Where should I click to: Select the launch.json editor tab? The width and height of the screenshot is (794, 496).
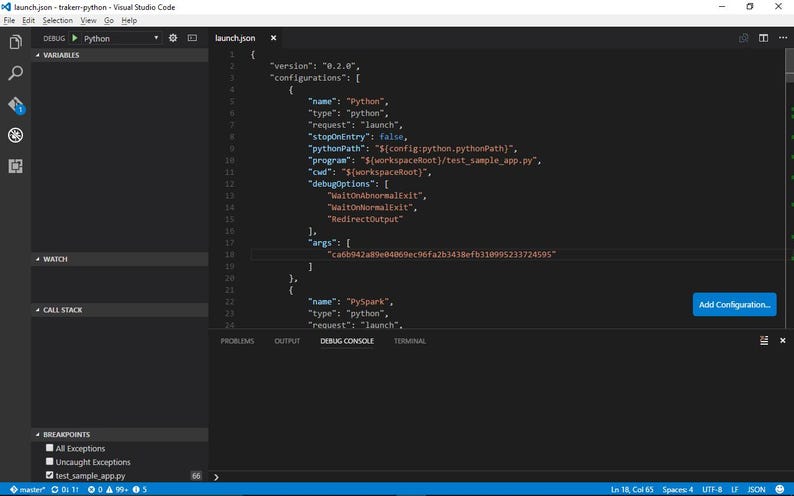(246, 38)
